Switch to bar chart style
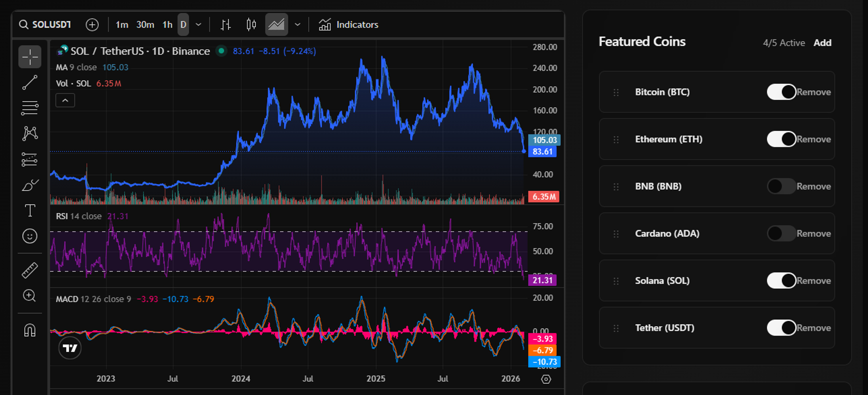Viewport: 868px width, 395px height. (226, 25)
